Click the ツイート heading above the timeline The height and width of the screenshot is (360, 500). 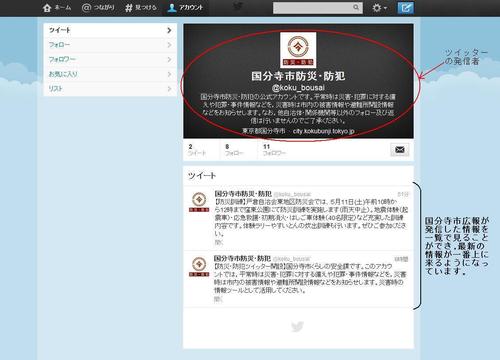(202, 176)
